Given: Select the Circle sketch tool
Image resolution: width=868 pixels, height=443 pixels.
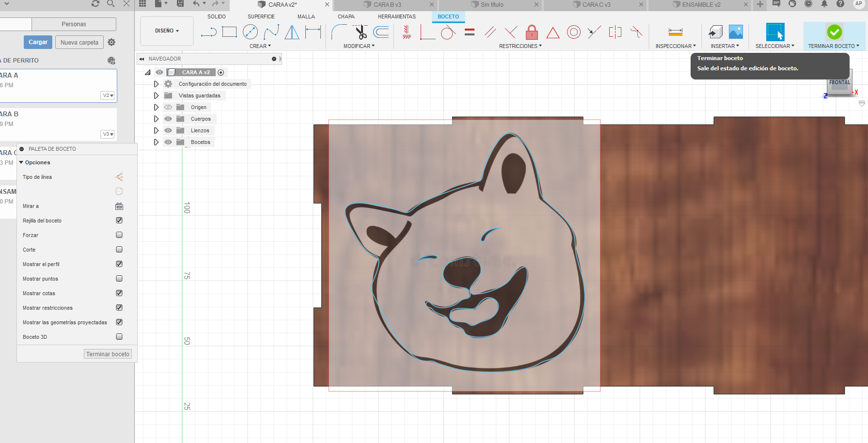Looking at the screenshot, I should coord(250,32).
